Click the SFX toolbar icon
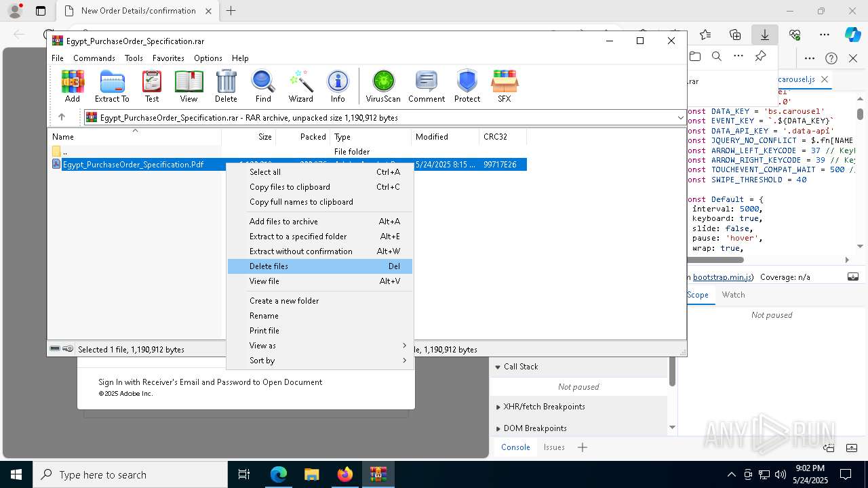868x488 pixels. coord(505,86)
